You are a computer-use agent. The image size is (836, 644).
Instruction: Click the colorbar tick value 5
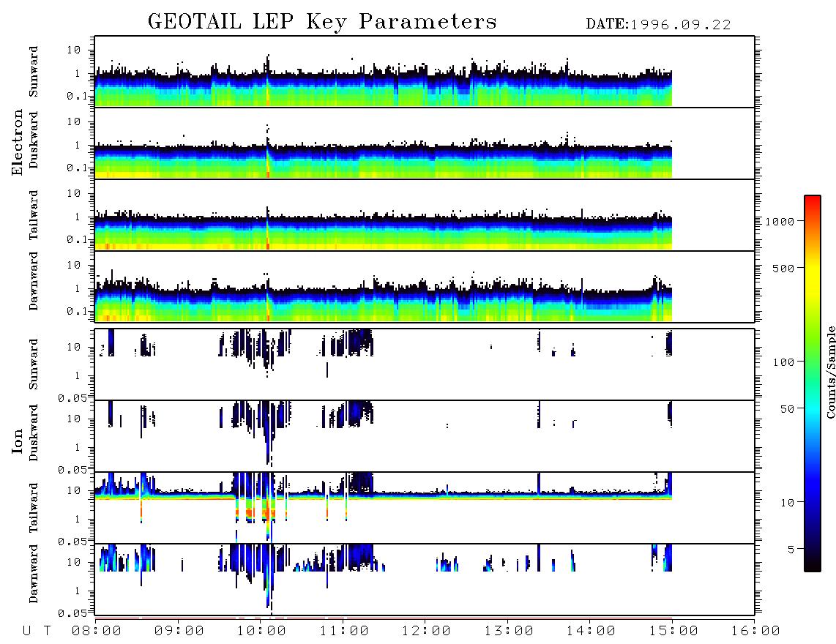pyautogui.click(x=791, y=550)
